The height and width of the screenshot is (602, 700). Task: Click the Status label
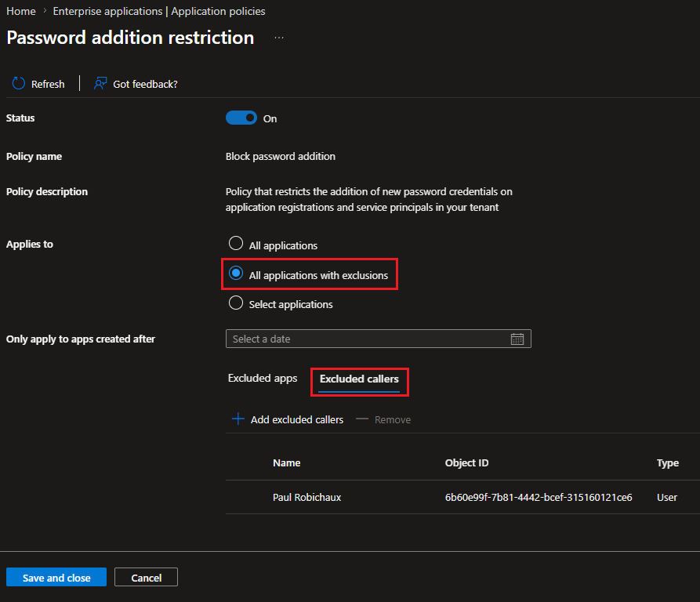click(x=20, y=118)
